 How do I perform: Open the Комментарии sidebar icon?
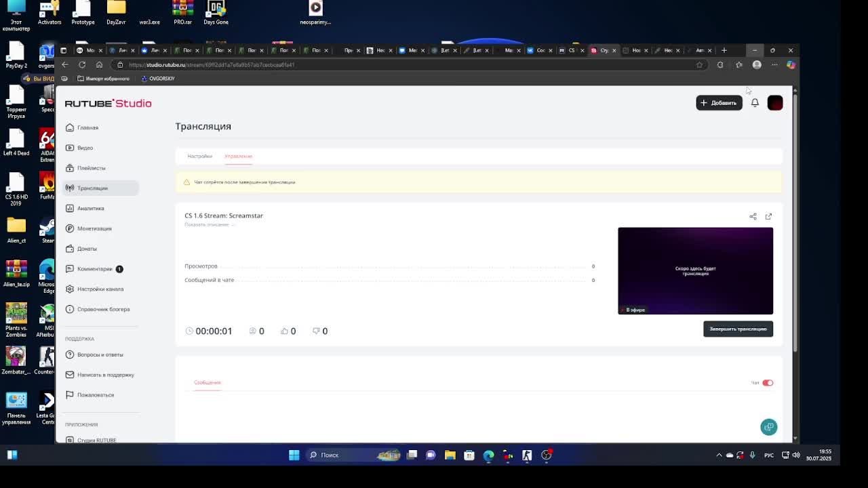70,268
